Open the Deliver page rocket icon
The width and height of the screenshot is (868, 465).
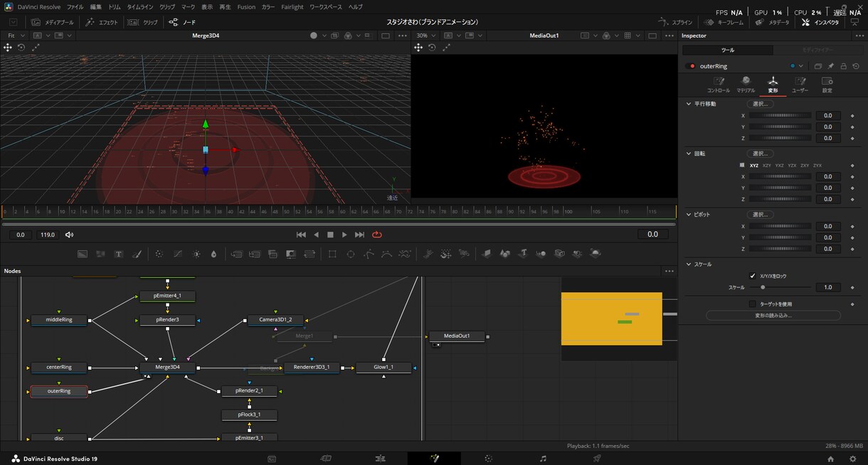click(597, 459)
